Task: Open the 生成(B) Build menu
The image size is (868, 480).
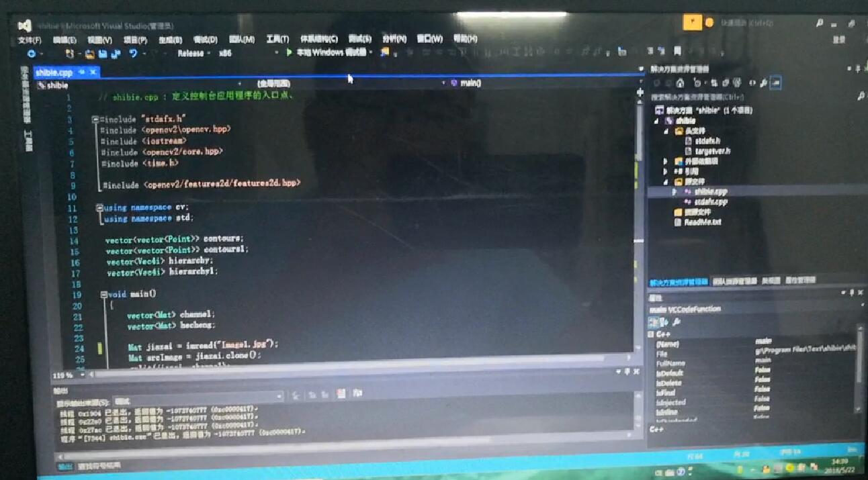Action: point(170,40)
